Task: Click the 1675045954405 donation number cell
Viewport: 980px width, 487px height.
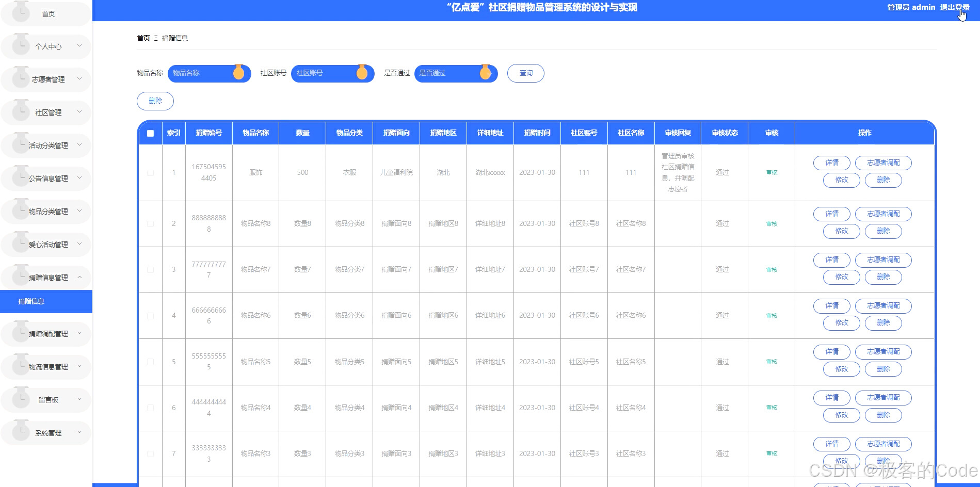Action: click(x=209, y=172)
